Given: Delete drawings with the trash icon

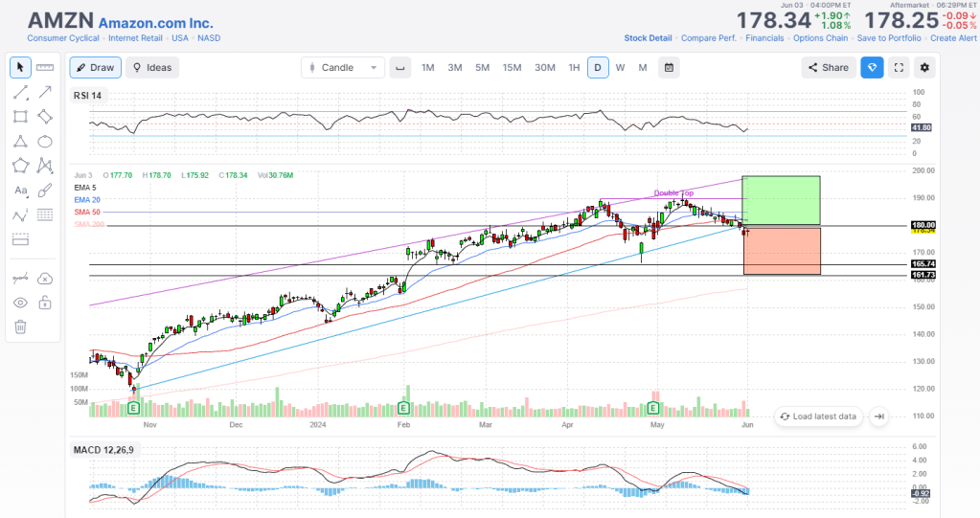Looking at the screenshot, I should click(20, 327).
